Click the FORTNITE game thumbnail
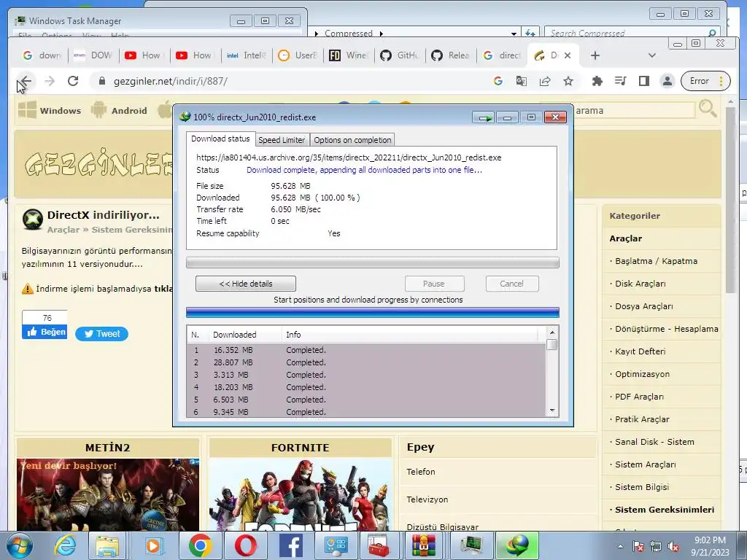The image size is (747, 560). point(301,495)
